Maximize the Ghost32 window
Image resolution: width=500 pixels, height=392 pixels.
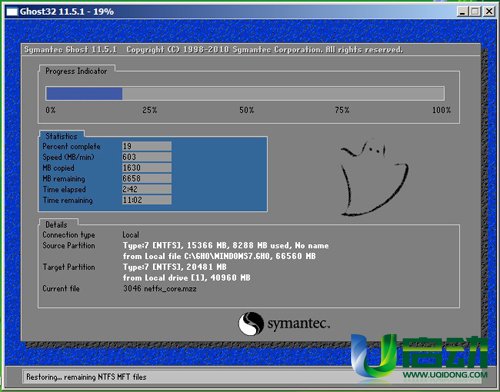(475, 12)
